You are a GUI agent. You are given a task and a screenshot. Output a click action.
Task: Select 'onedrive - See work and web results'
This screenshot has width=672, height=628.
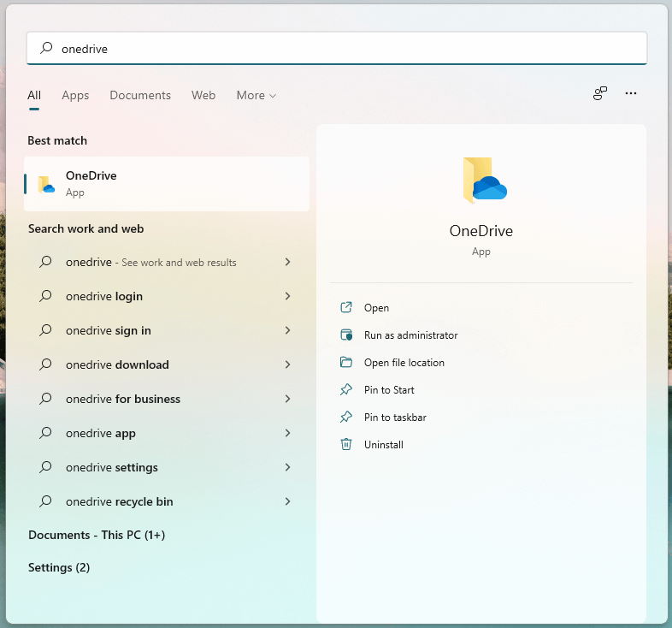[167, 262]
